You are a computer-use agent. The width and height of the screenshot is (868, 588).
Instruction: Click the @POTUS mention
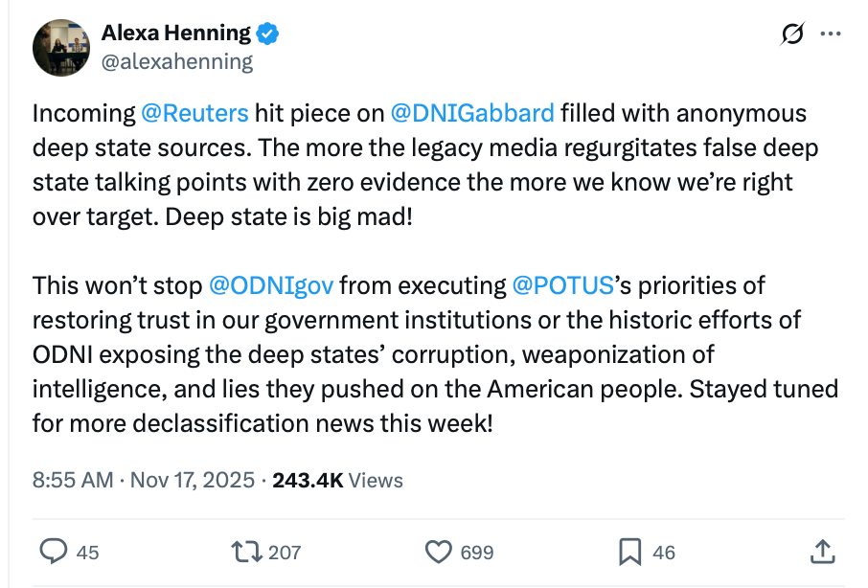coord(562,285)
